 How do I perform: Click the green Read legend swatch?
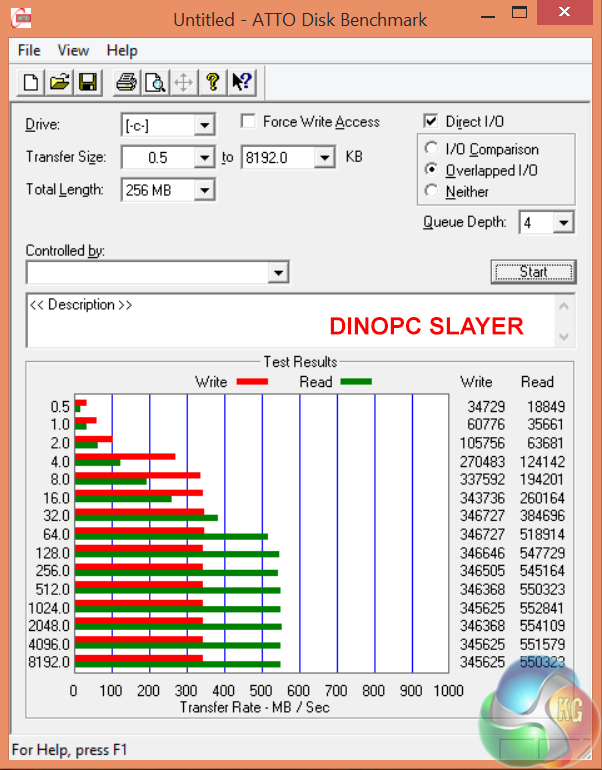click(356, 382)
